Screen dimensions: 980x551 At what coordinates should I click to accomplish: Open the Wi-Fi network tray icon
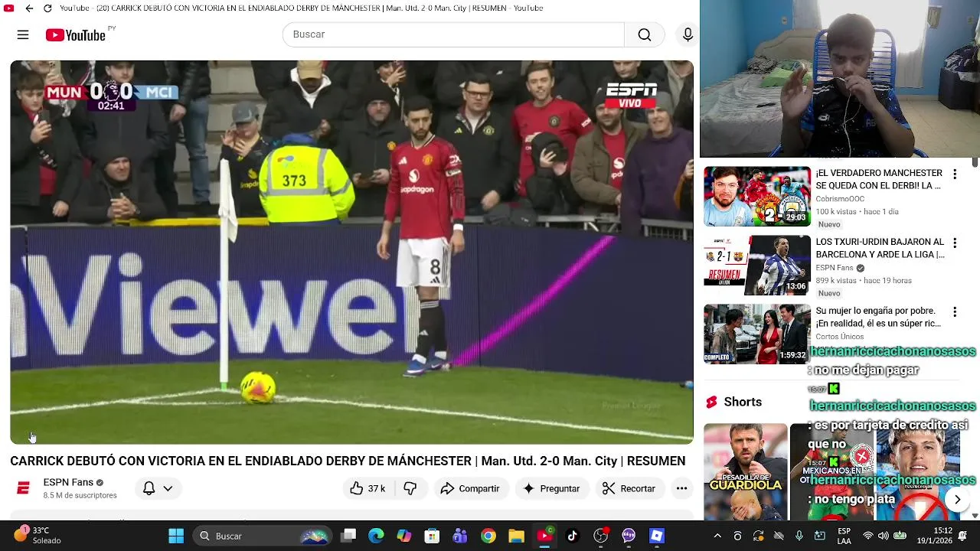(x=867, y=536)
